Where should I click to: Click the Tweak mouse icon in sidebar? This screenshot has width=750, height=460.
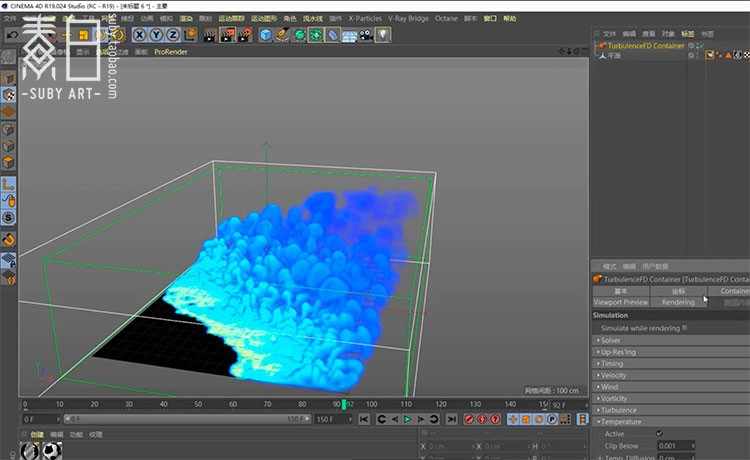pos(9,201)
